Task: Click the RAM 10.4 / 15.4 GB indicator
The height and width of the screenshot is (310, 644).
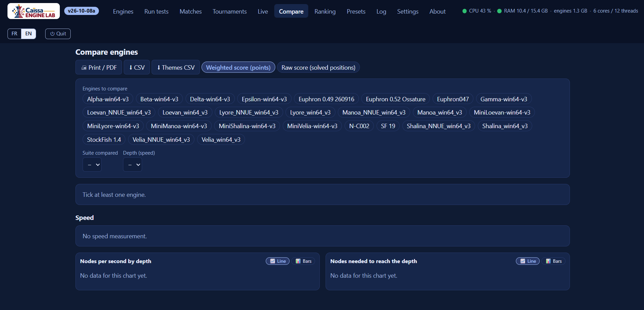Action: (x=523, y=11)
